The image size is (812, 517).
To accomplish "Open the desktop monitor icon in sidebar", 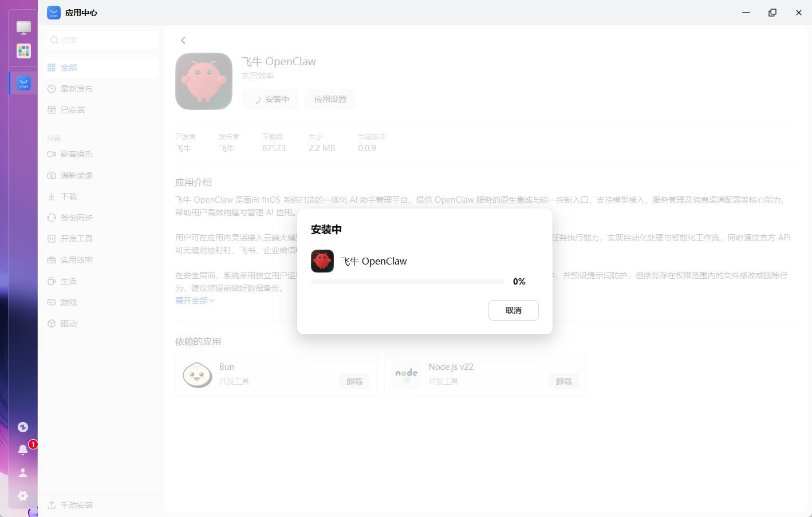I will pyautogui.click(x=23, y=27).
